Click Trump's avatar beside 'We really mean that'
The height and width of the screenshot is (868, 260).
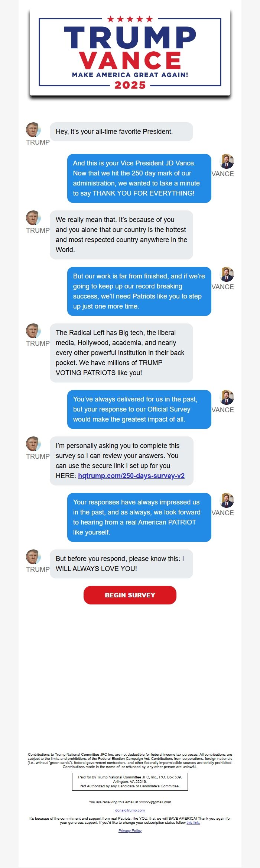tap(33, 218)
